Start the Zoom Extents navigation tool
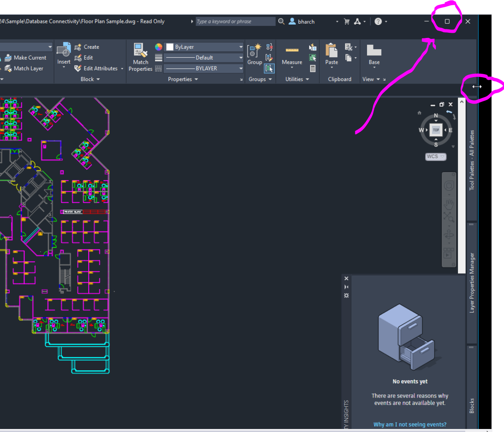504x432 pixels. pyautogui.click(x=449, y=217)
